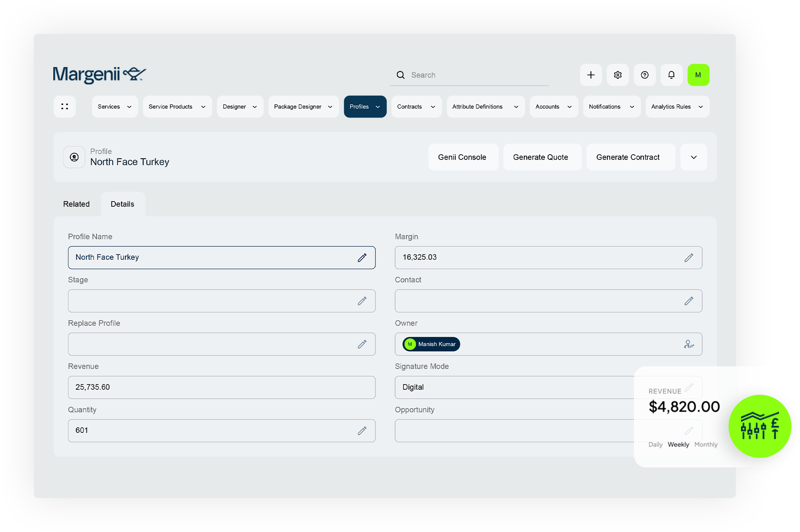Edit Profile Name with the pencil icon
The width and height of the screenshot is (800, 532).
[362, 258]
